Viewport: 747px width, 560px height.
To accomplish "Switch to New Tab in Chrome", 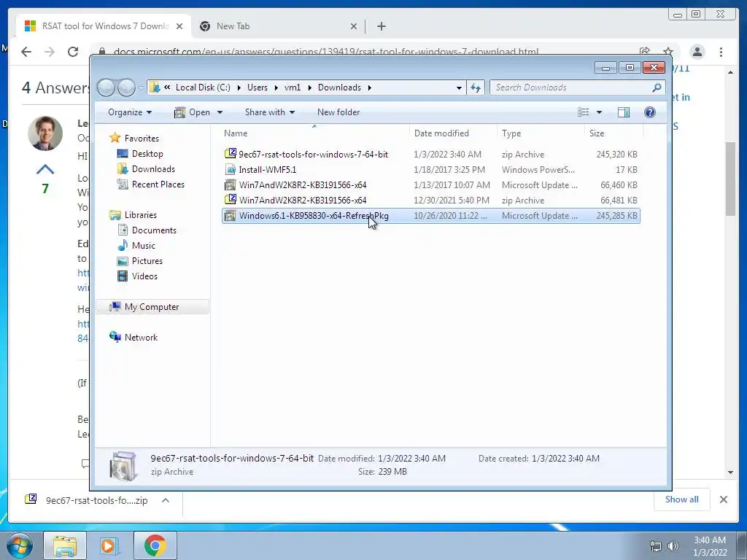I will [x=233, y=26].
